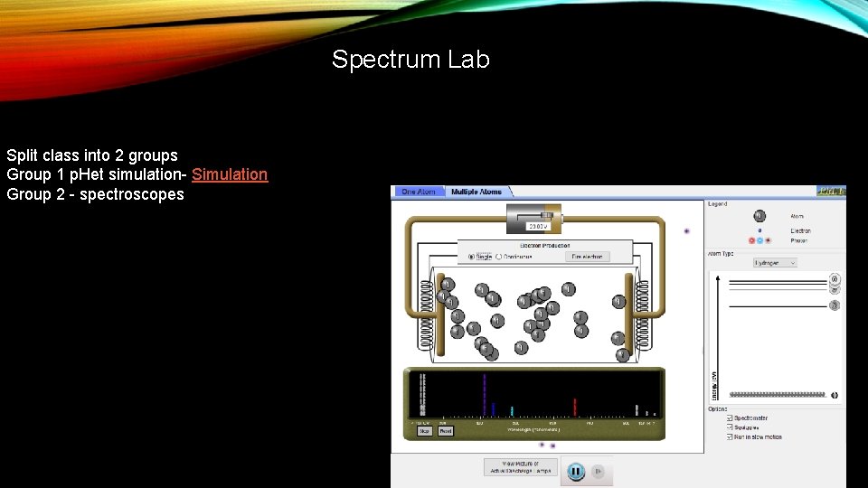Click the red spectral line in the spectrometer

pyautogui.click(x=575, y=408)
